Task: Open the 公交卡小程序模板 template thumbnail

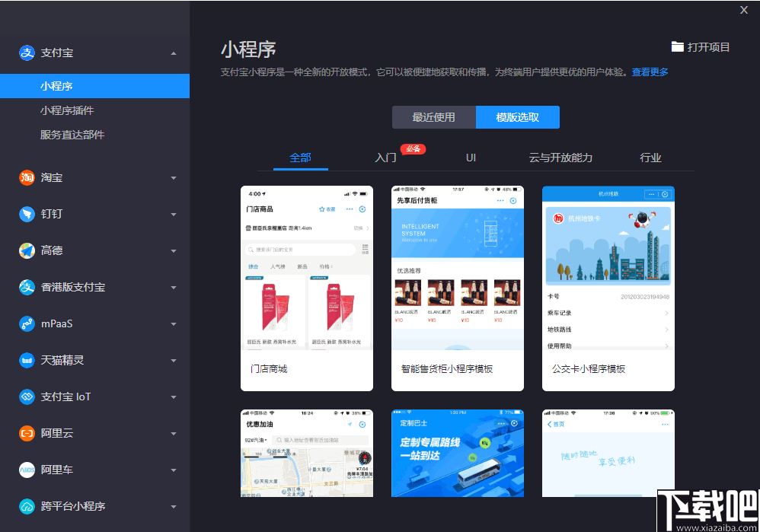Action: pyautogui.click(x=608, y=288)
